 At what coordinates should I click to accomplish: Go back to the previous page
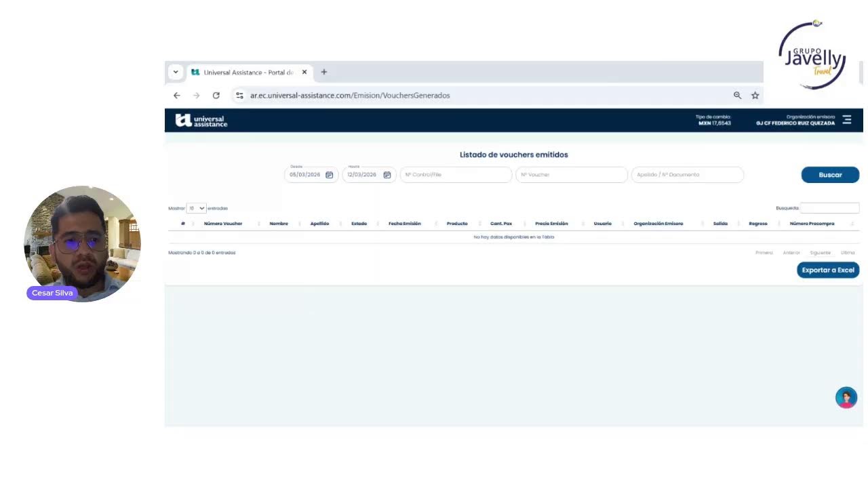pos(177,96)
